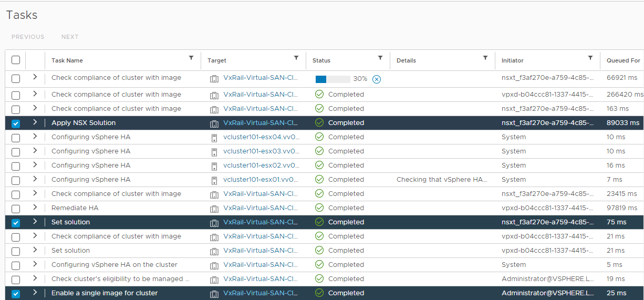Click Completed checkmark for vcluster101-esx01 task
The image size is (644, 300).
319,179
